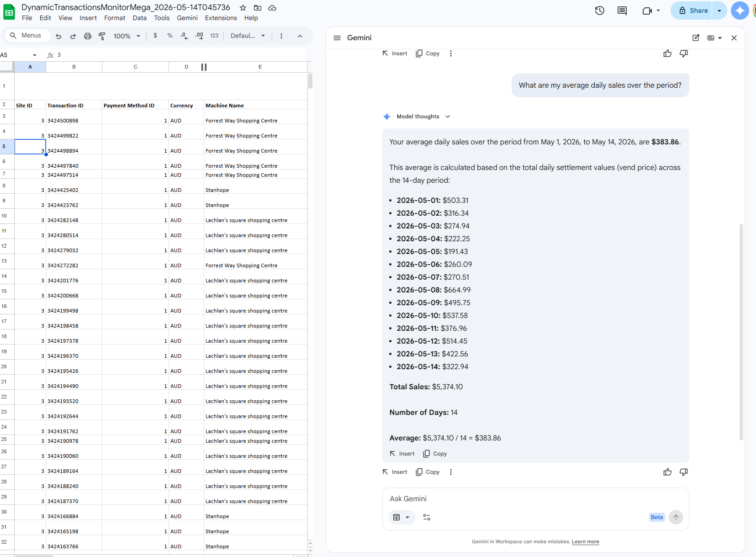This screenshot has width=756, height=557.
Task: Open the Google Sheets home icon
Action: [9, 12]
